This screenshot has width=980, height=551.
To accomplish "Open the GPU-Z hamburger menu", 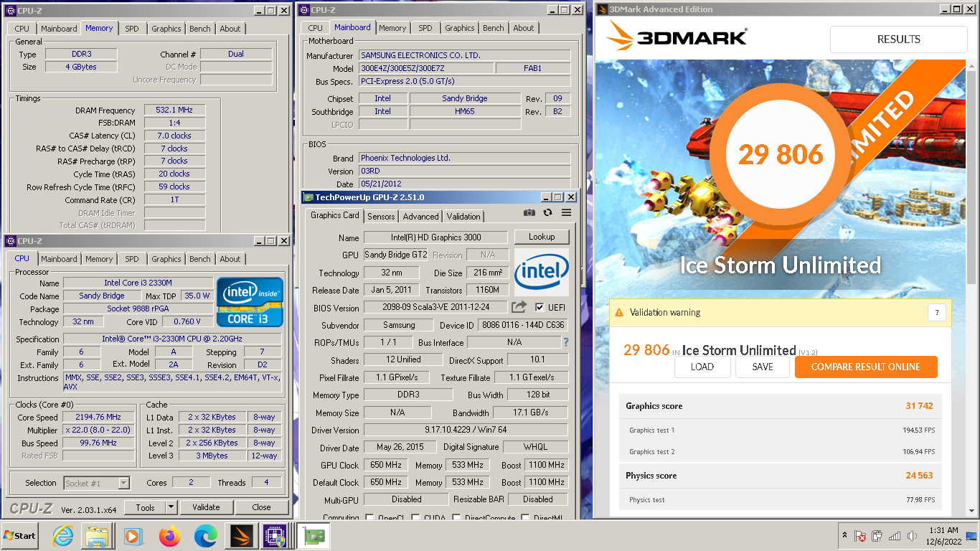I will point(566,212).
